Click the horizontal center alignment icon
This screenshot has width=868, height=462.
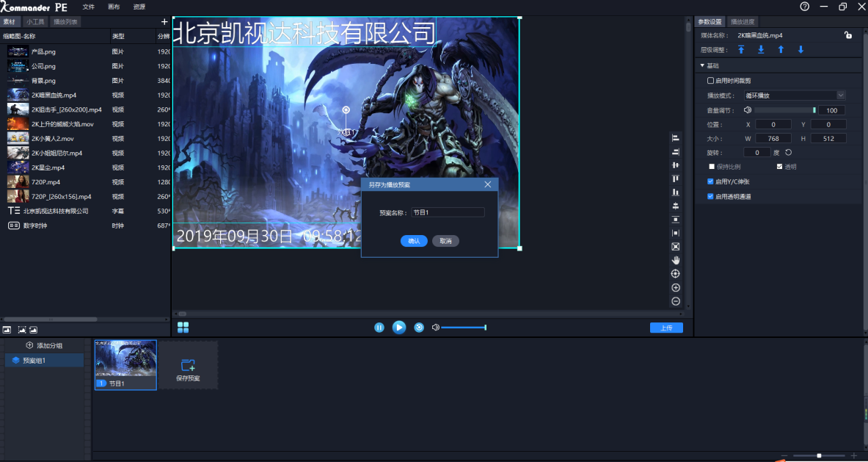[675, 165]
